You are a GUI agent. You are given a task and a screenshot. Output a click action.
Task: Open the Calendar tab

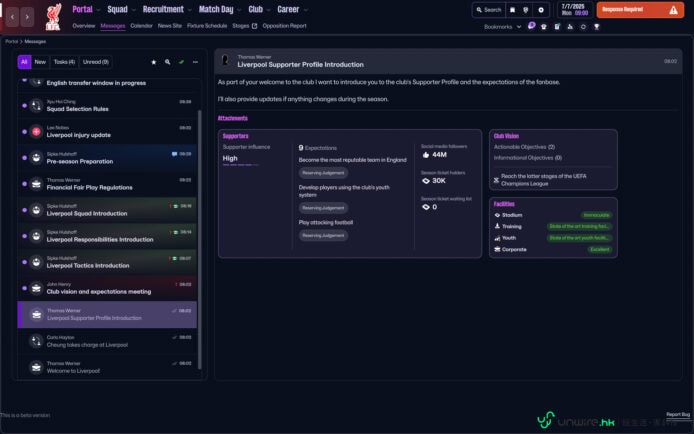[142, 26]
